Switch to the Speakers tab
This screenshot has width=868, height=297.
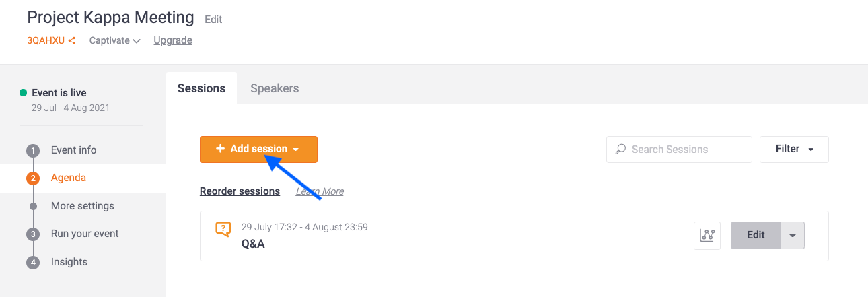(275, 88)
